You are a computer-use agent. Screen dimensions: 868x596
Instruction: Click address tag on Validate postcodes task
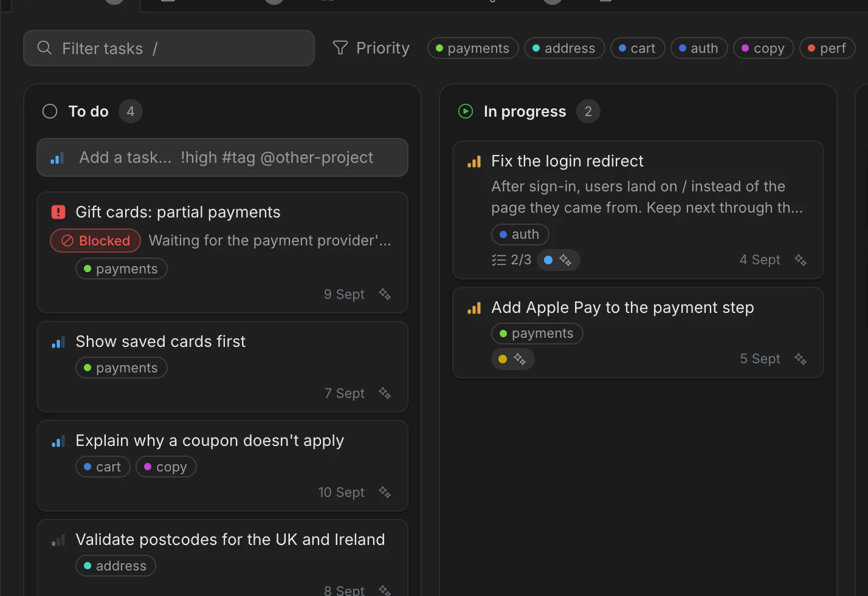pos(115,566)
